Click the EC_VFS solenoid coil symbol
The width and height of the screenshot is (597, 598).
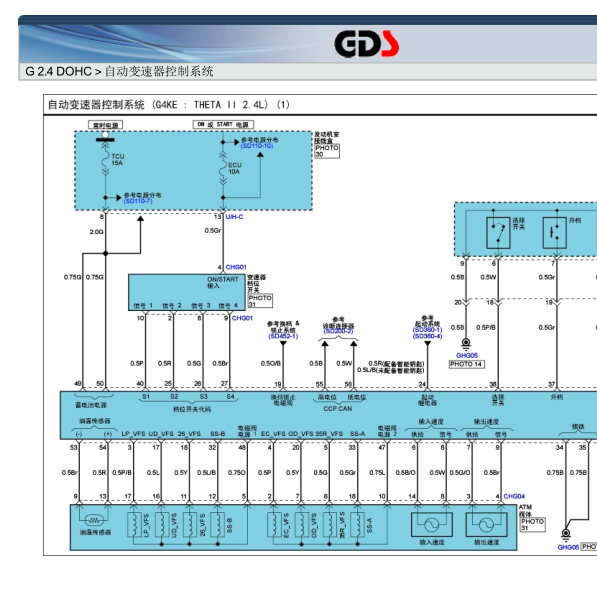click(x=274, y=525)
